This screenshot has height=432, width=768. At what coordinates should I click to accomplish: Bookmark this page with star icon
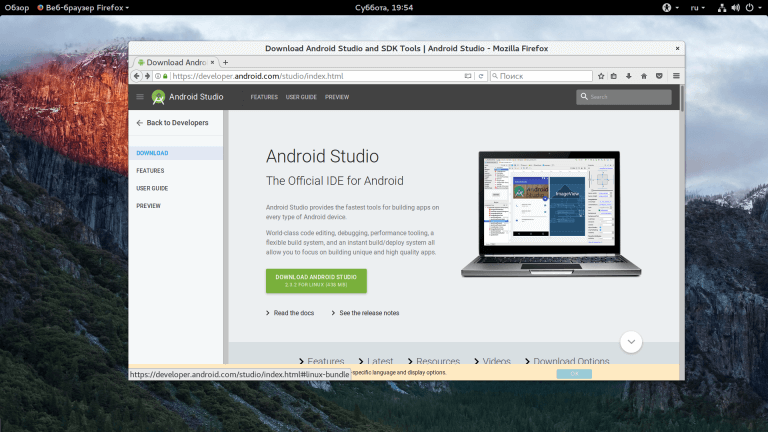click(x=601, y=76)
